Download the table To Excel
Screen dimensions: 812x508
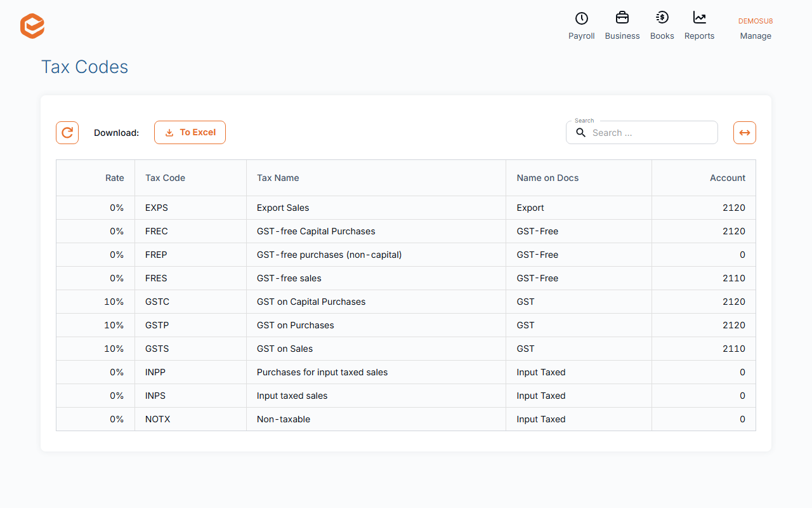point(190,132)
